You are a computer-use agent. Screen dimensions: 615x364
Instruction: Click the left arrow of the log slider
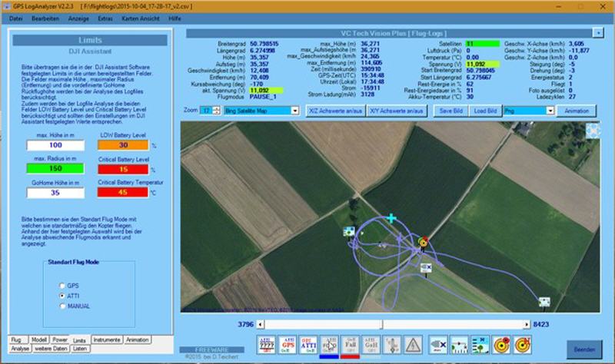[260, 324]
